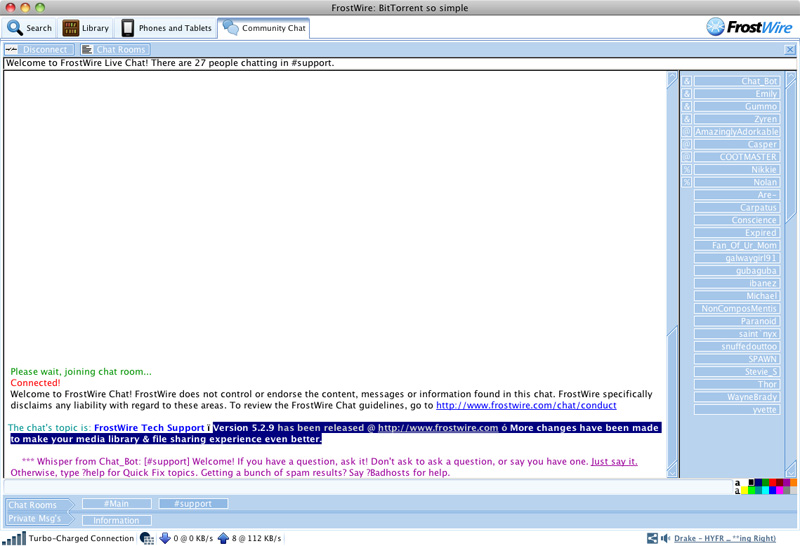Select user NonComposMentis in the user list
800x546 pixels.
[737, 308]
